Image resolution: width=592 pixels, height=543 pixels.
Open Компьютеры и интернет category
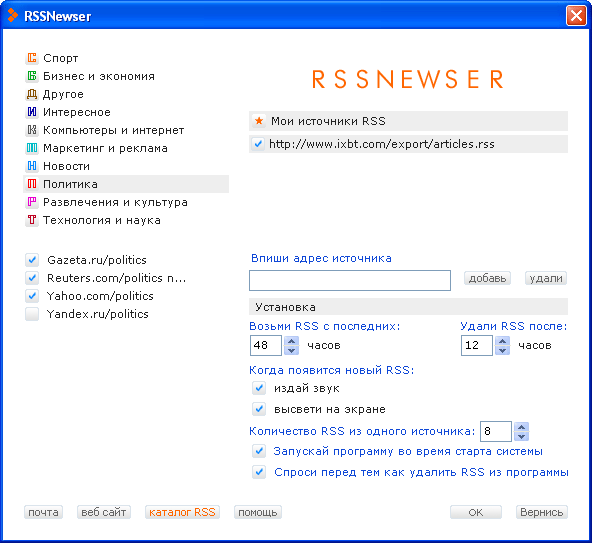(114, 130)
